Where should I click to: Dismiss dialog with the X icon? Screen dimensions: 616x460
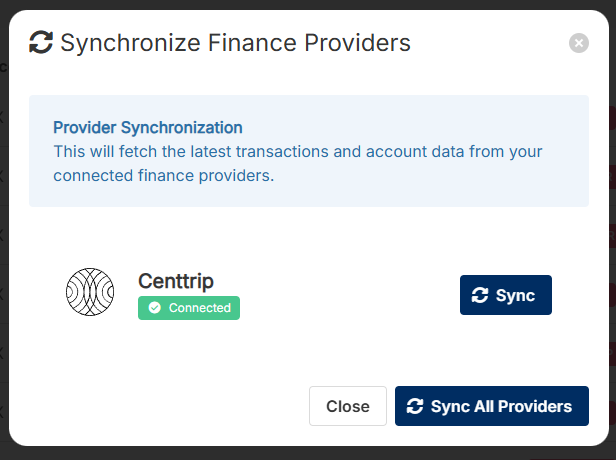coord(578,43)
